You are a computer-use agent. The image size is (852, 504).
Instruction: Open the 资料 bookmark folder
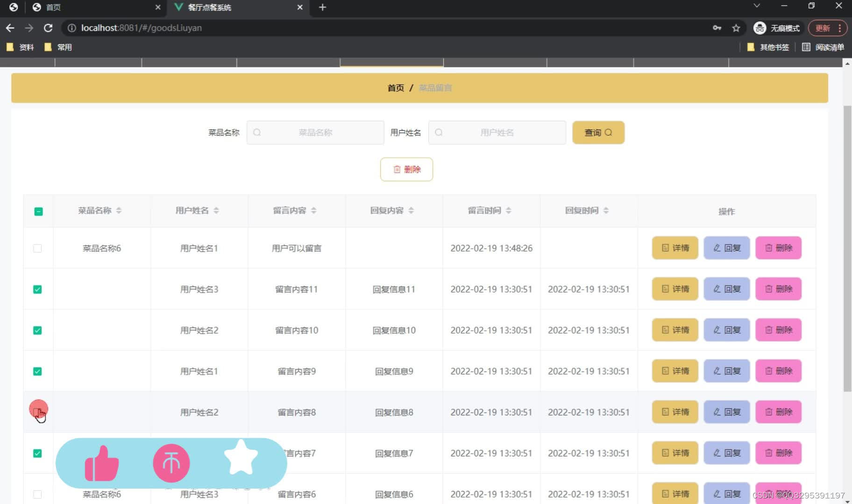click(x=20, y=47)
